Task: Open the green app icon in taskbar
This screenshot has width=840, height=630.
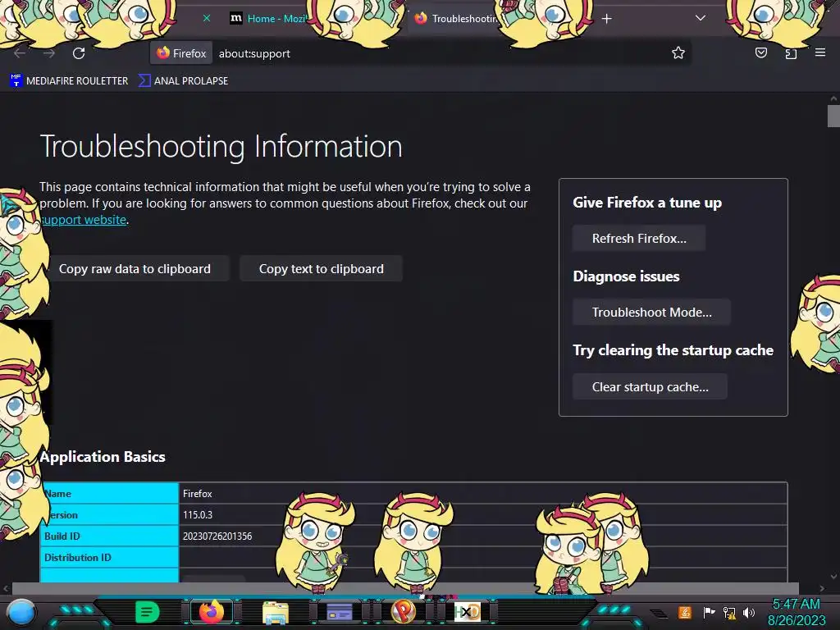Action: tap(147, 612)
